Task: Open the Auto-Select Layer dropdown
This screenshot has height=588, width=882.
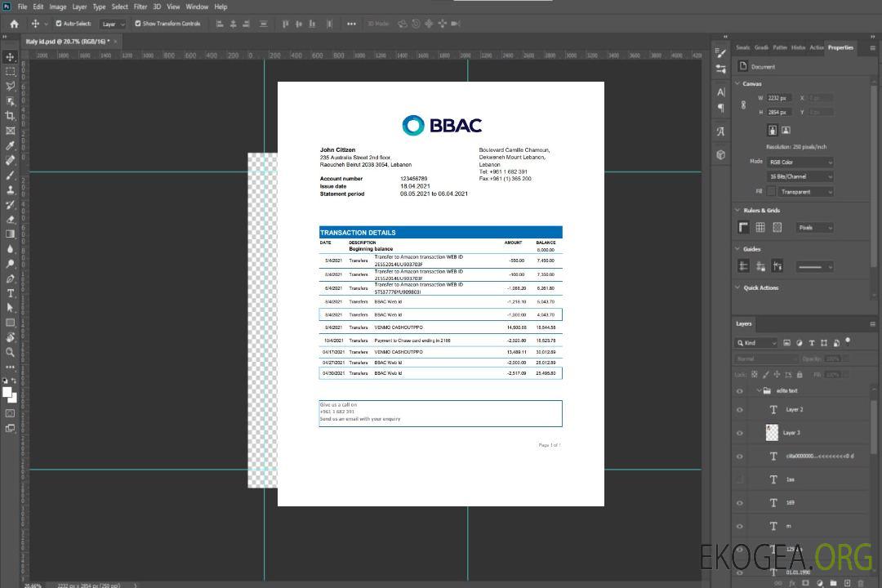Action: (x=113, y=24)
